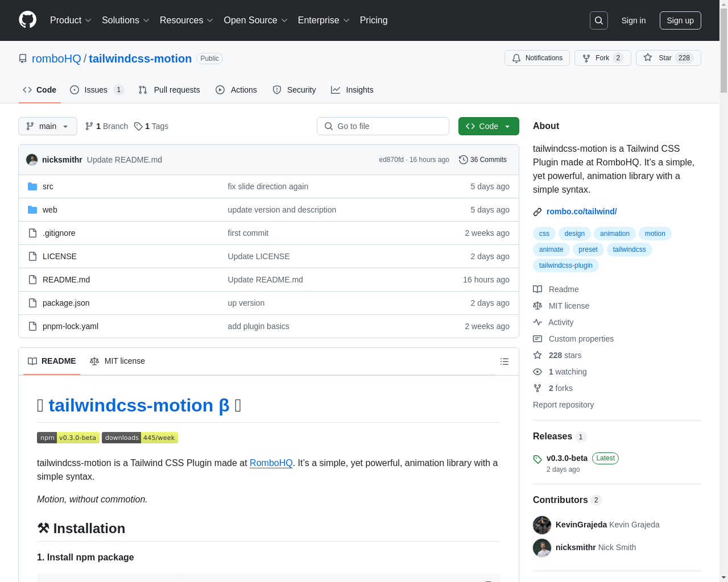
Task: Expand the Resources menu
Action: (187, 20)
